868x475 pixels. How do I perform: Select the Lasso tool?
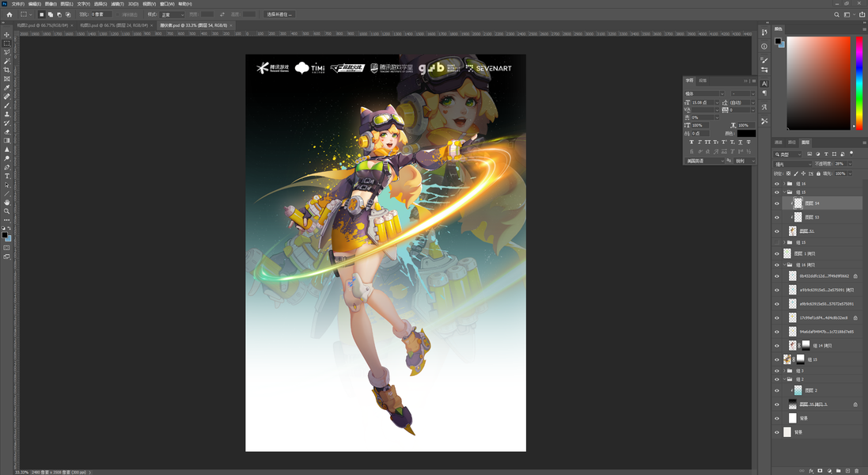(6, 52)
